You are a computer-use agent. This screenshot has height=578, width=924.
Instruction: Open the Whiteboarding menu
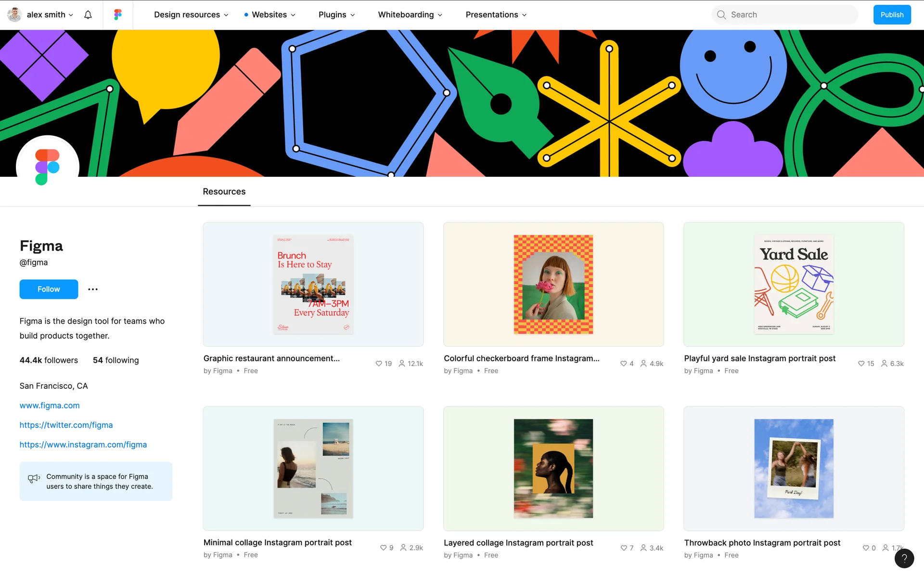click(410, 15)
